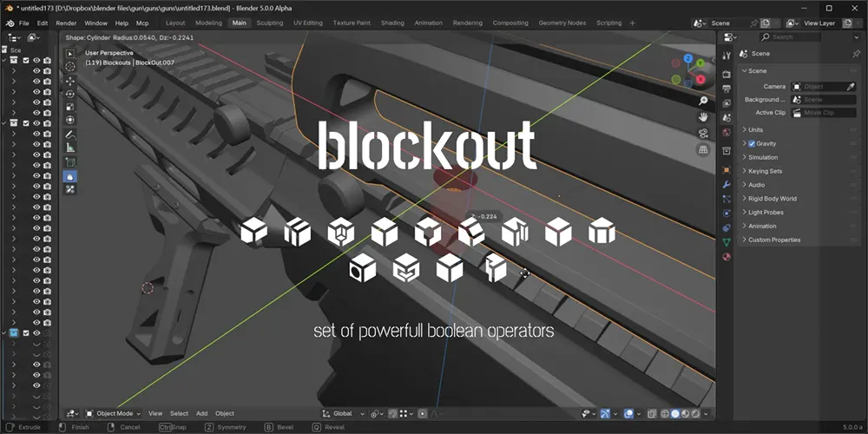Screen dimensions: 868x434
Task: Select the Select Box tool
Action: 70,54
